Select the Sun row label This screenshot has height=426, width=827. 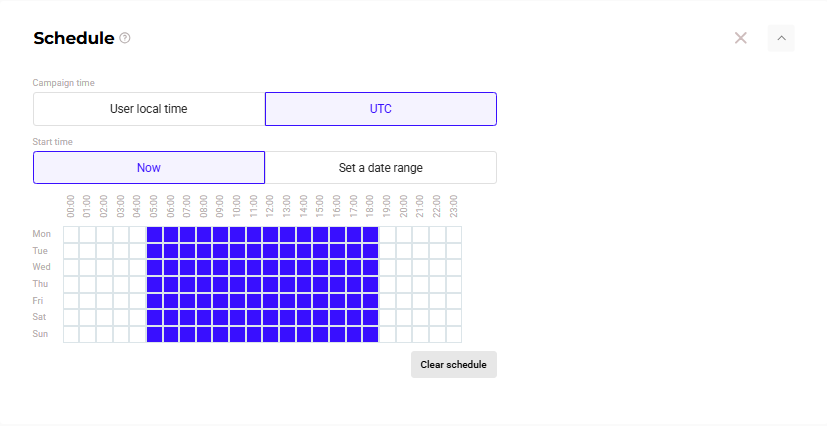[x=40, y=334]
